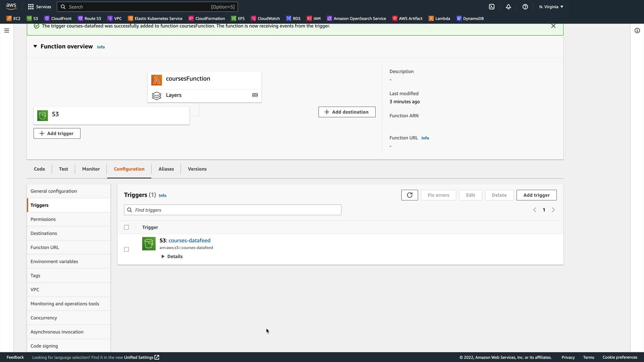The image size is (644, 362).
Task: Open the N. Virginia region dropdown
Action: point(551,7)
